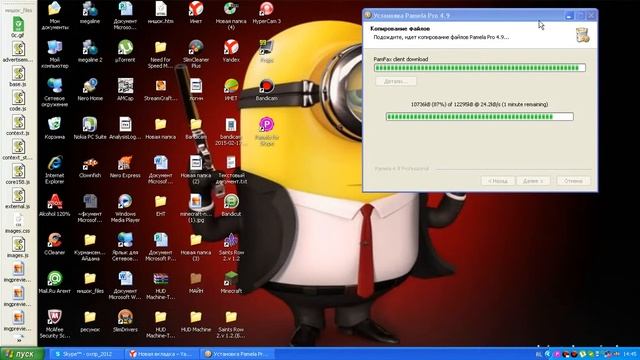Select 0c.gif in the left file list
Screen dimensions: 640x360
click(18, 27)
